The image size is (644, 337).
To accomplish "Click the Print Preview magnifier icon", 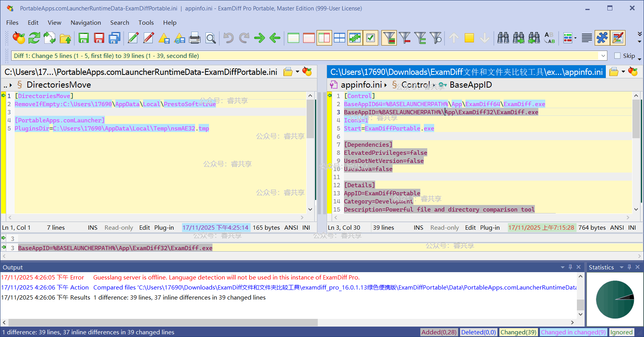I will click(211, 38).
